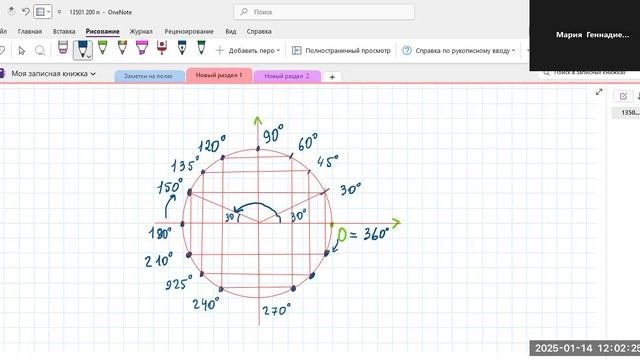Click the notebook search box under the video tile
Image resolution: width=640 pixels, height=360 pixels.
click(x=589, y=73)
